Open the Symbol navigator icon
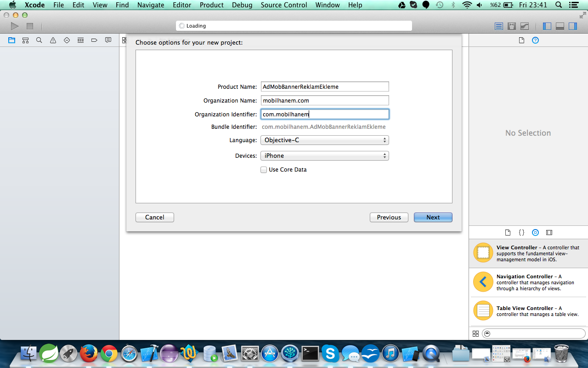 pos(26,40)
